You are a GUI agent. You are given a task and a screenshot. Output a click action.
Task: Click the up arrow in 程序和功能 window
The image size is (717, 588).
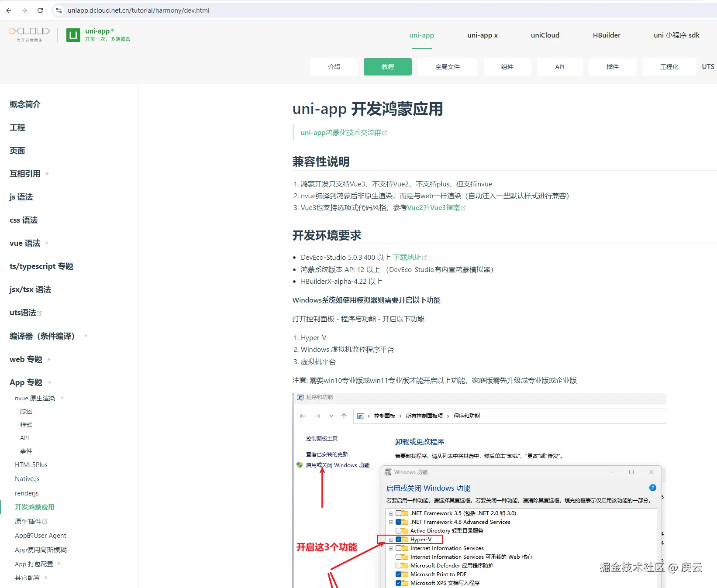(344, 416)
